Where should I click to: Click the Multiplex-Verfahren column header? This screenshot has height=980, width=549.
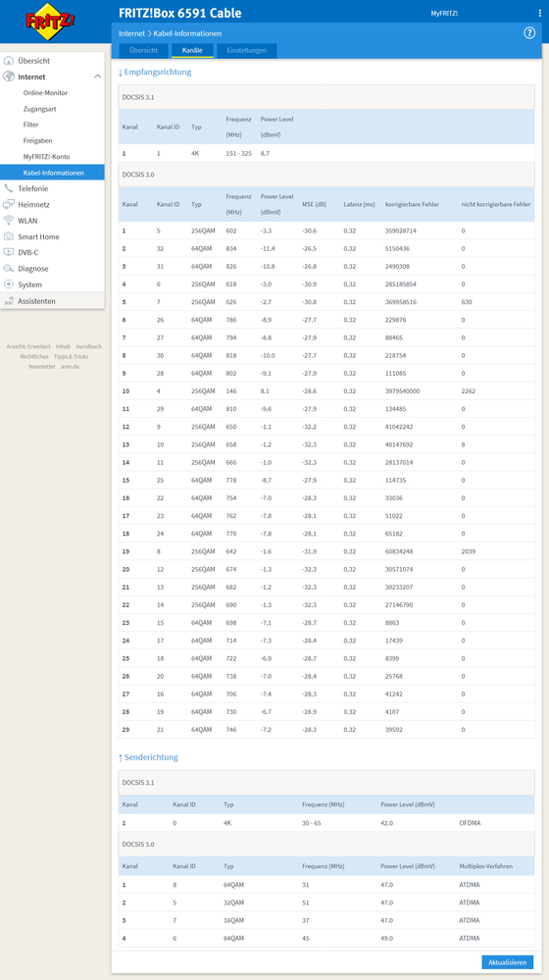[486, 866]
